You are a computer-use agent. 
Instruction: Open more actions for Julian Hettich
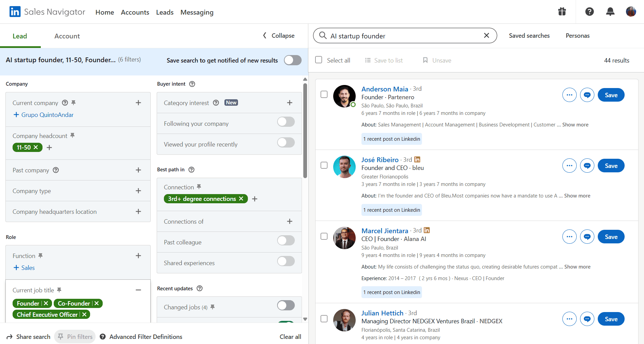click(570, 319)
